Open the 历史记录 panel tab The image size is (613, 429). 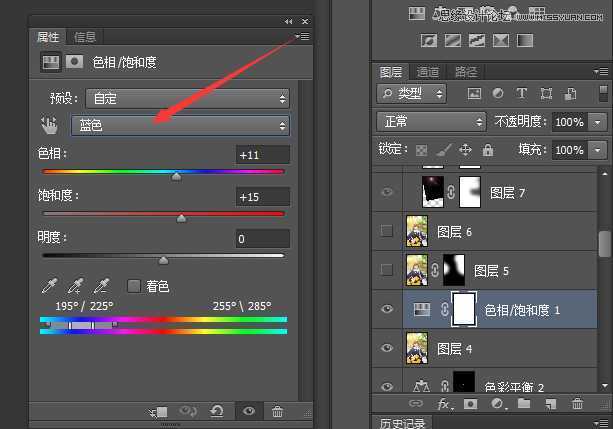click(x=402, y=424)
